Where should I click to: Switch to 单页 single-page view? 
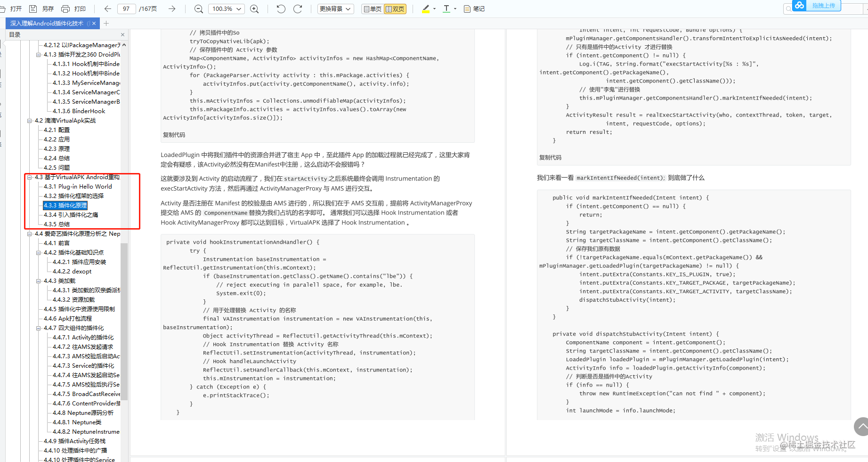(x=373, y=8)
